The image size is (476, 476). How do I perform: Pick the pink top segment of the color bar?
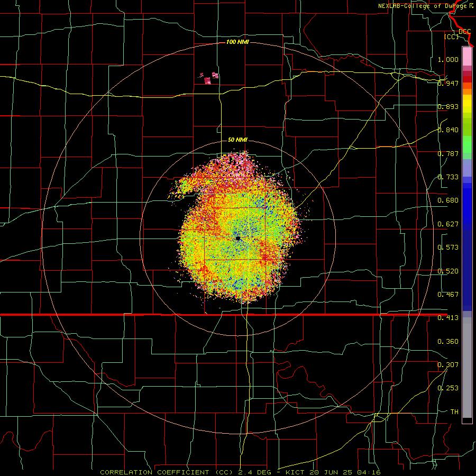(x=467, y=56)
